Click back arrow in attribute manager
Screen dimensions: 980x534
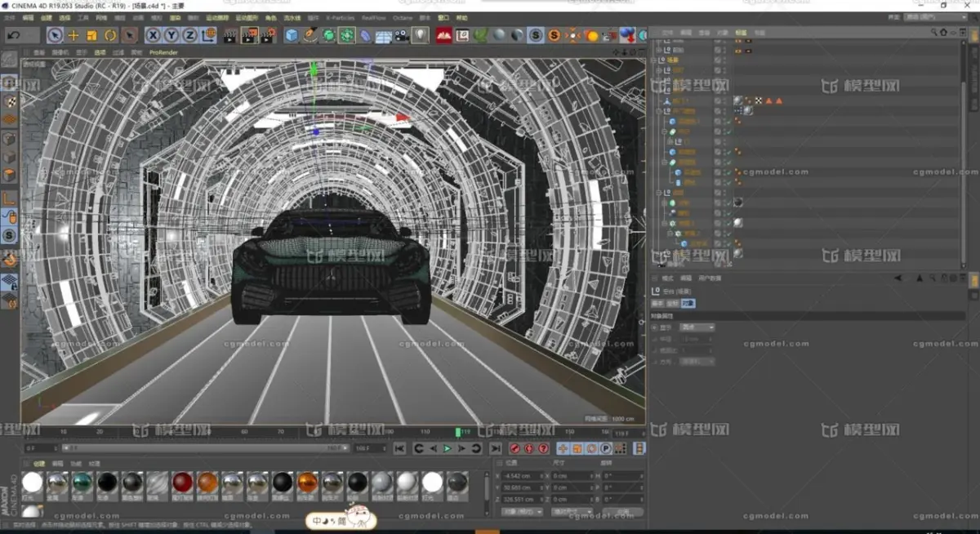click(x=898, y=278)
